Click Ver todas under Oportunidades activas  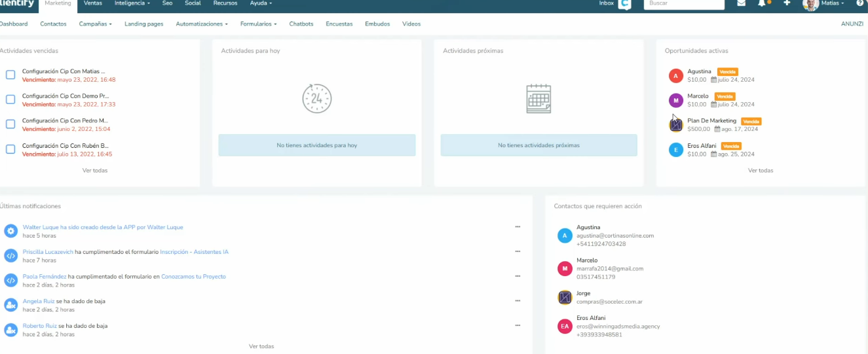point(761,170)
